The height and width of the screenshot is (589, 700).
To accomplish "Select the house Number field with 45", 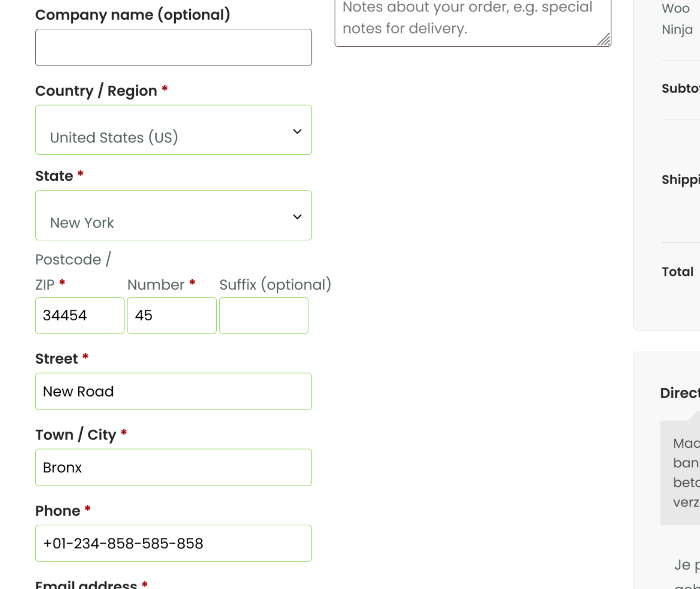I will [172, 315].
